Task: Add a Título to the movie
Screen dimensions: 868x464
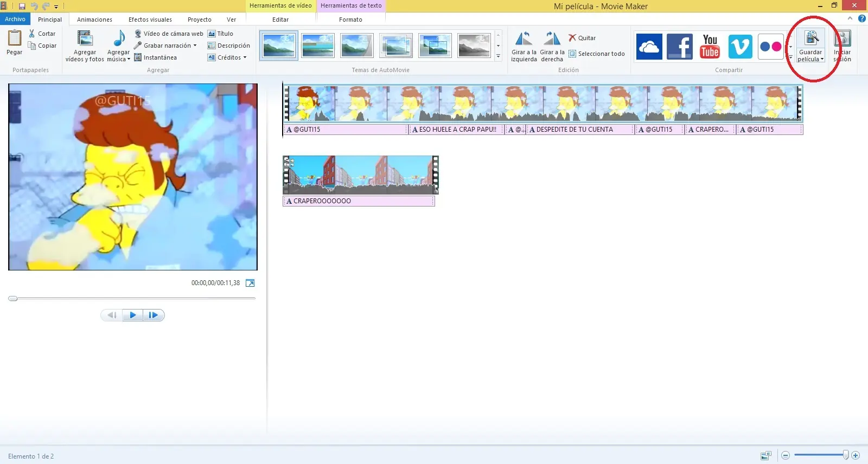Action: coord(220,34)
